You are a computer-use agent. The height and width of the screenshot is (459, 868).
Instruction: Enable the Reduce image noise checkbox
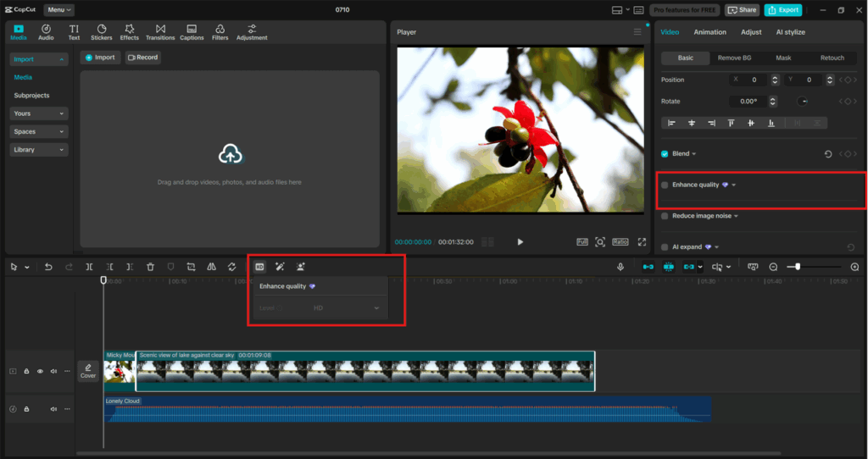(665, 216)
